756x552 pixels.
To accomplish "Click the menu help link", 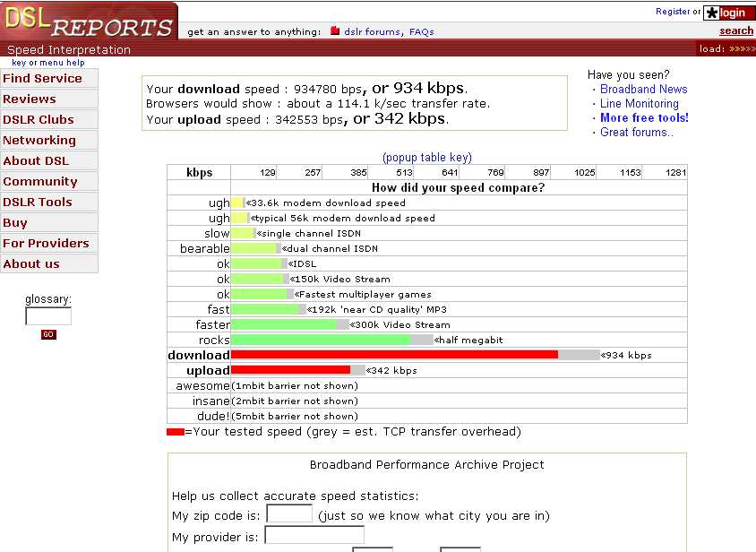I will coord(62,62).
